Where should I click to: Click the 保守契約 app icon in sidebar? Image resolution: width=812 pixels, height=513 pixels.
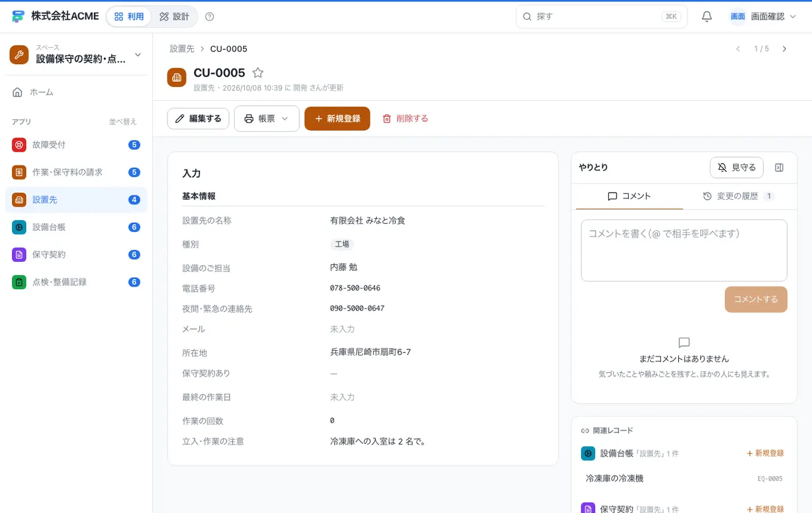(19, 254)
